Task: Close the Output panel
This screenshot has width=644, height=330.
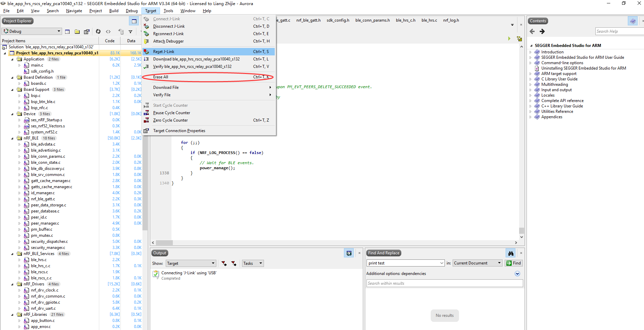Action: click(359, 253)
